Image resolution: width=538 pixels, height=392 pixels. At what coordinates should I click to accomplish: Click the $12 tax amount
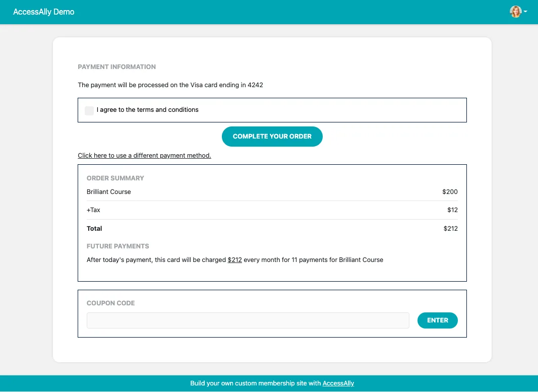tap(452, 210)
